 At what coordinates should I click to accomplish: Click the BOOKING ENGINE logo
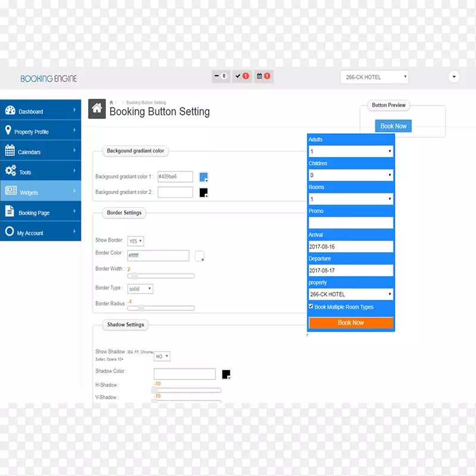[x=49, y=79]
